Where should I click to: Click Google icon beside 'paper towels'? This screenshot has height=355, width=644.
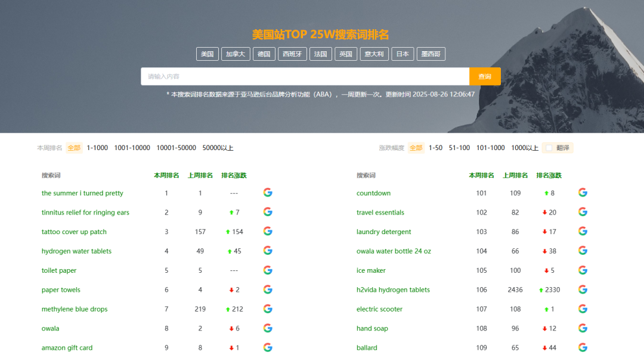(x=268, y=289)
